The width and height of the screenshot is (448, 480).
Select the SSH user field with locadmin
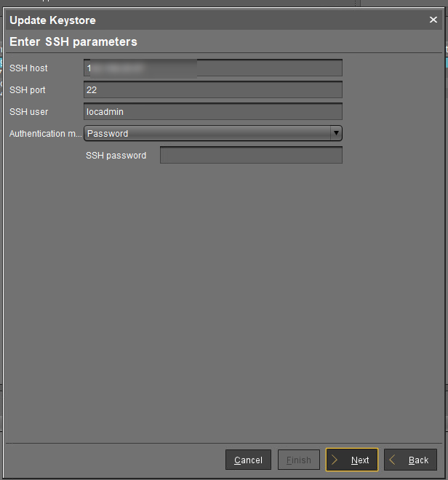pos(212,112)
